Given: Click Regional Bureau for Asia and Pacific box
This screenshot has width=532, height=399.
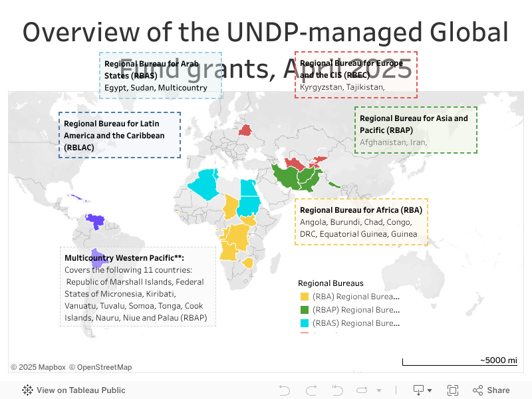Looking at the screenshot, I should (x=416, y=130).
